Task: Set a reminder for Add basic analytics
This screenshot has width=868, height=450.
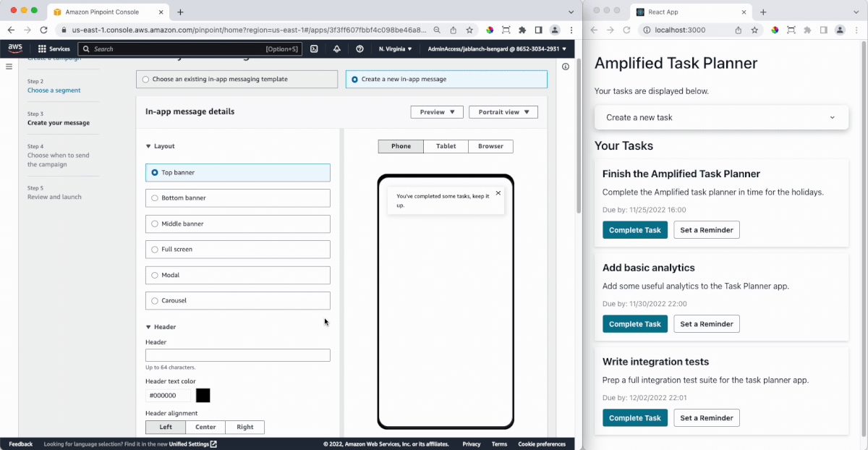Action: click(x=707, y=324)
